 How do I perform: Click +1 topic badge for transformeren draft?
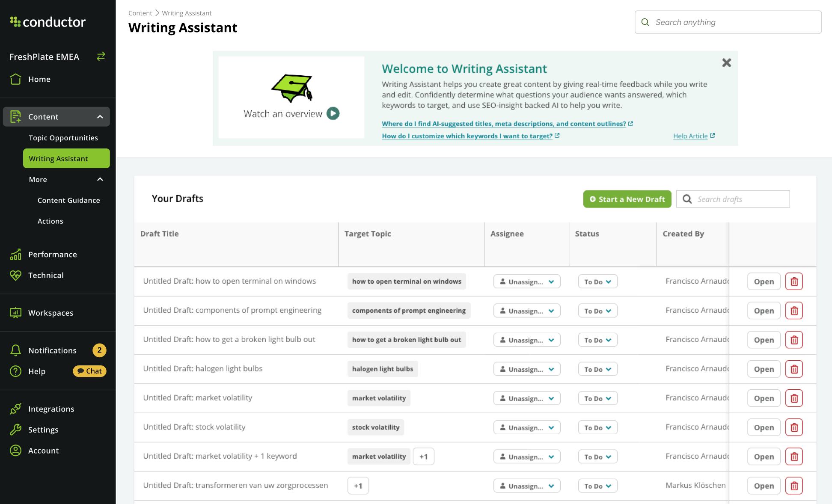click(358, 486)
